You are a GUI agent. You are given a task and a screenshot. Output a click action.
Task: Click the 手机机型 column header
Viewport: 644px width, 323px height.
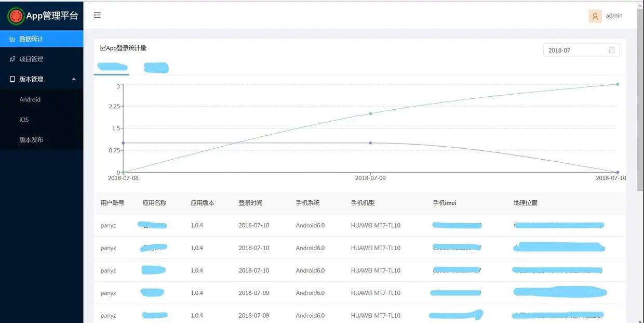coord(363,203)
